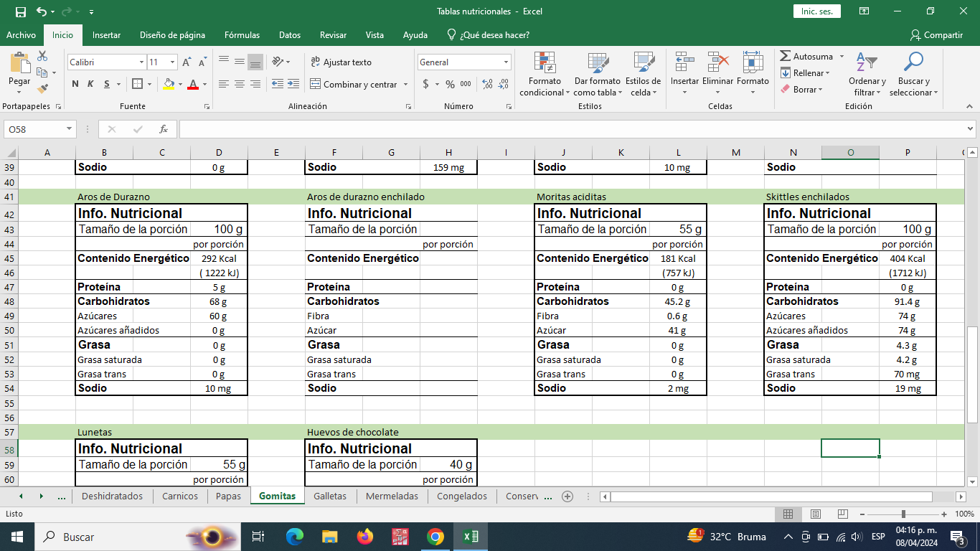Click the ¿Qué desea hacer? search box
The width and height of the screenshot is (980, 551).
point(489,35)
